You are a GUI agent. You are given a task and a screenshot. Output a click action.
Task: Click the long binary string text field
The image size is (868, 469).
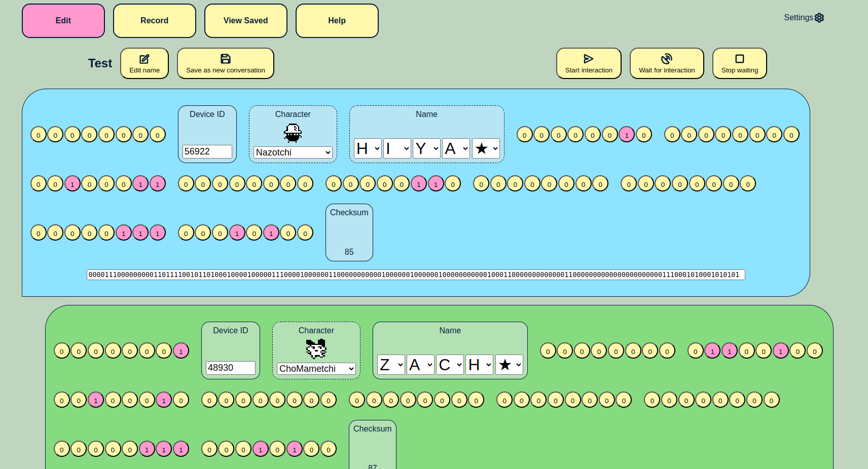(x=416, y=275)
